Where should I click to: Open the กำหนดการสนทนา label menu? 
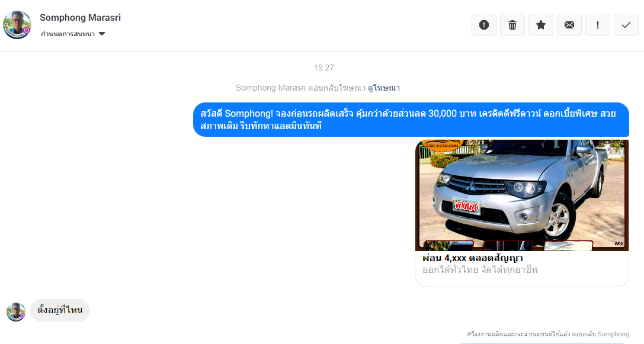[x=68, y=34]
